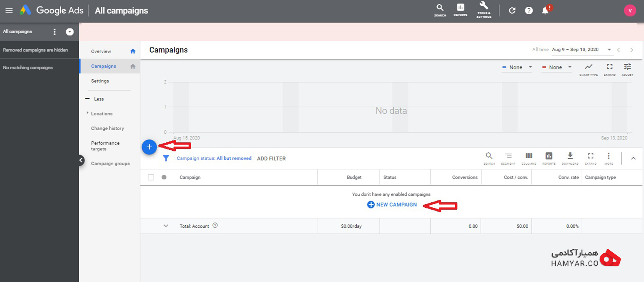
Task: Click the filter funnel icon
Action: (166, 158)
